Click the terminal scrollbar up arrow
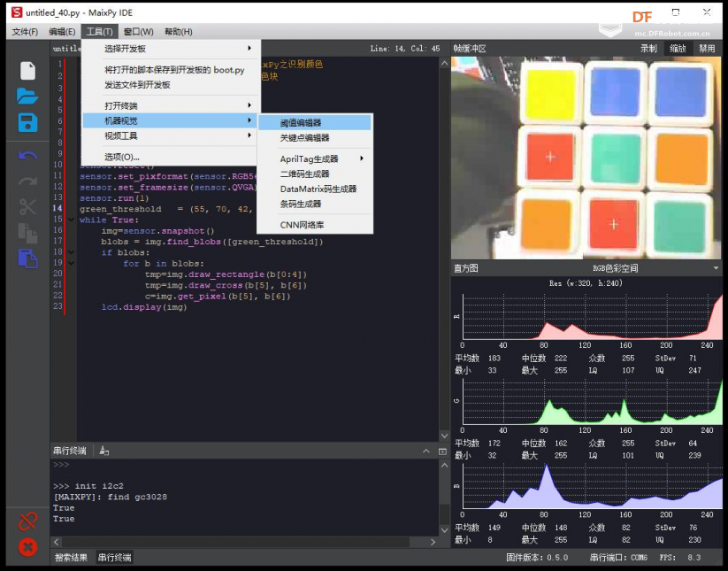The width and height of the screenshot is (728, 571). coord(444,465)
